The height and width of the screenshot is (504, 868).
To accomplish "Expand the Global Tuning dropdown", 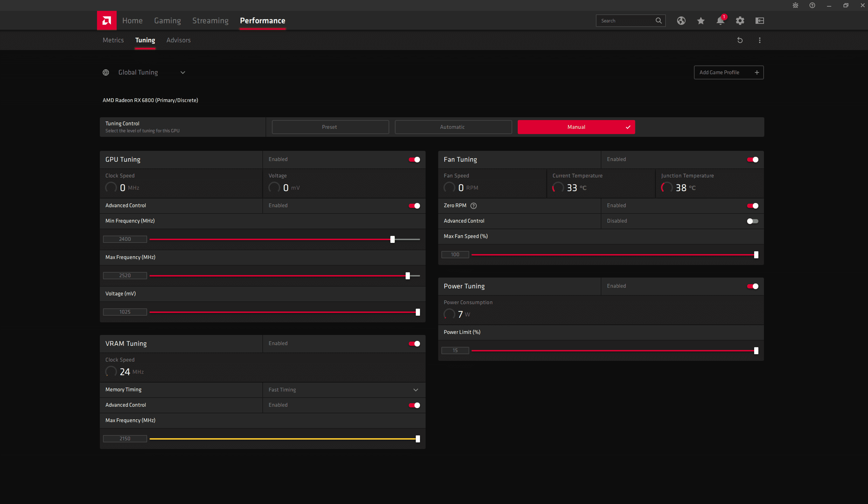I will (x=183, y=72).
